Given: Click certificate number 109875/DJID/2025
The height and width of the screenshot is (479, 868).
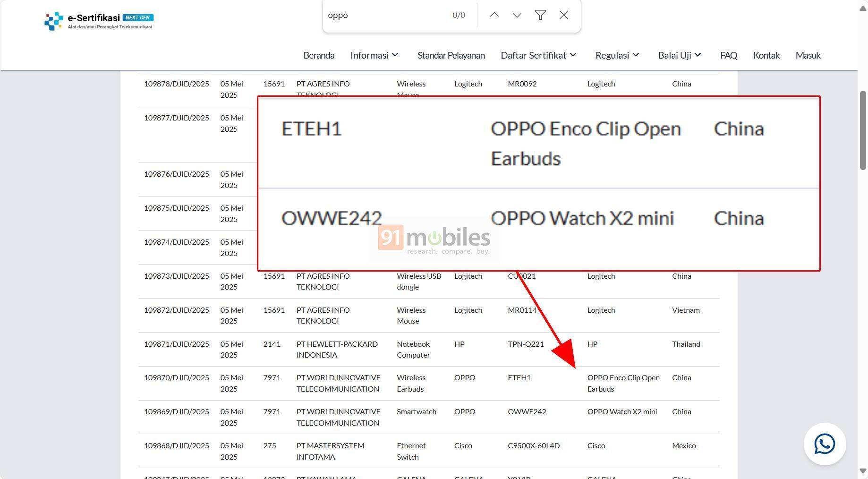Looking at the screenshot, I should (x=177, y=208).
